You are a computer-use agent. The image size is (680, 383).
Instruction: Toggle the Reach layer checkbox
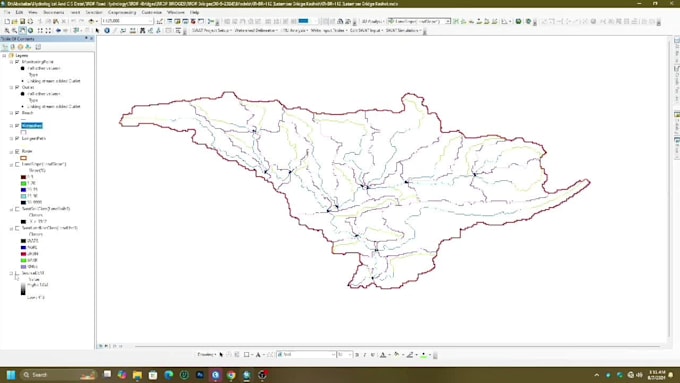coord(17,113)
